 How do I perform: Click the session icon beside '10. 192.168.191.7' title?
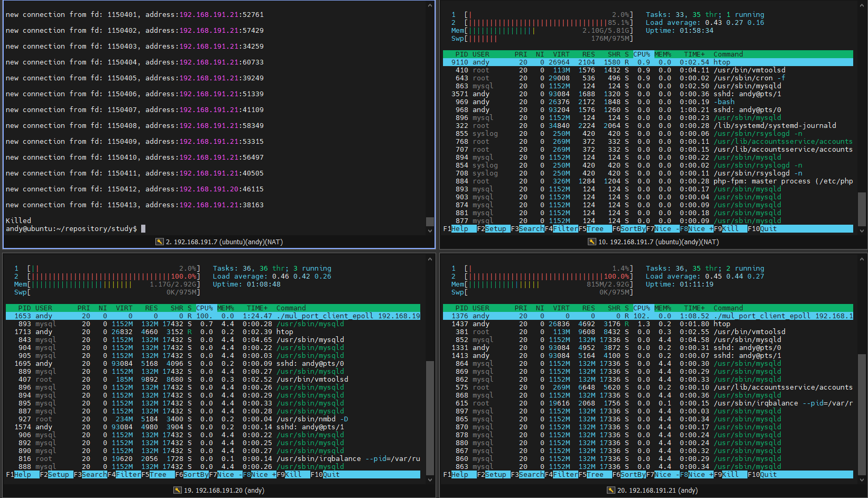click(x=592, y=242)
